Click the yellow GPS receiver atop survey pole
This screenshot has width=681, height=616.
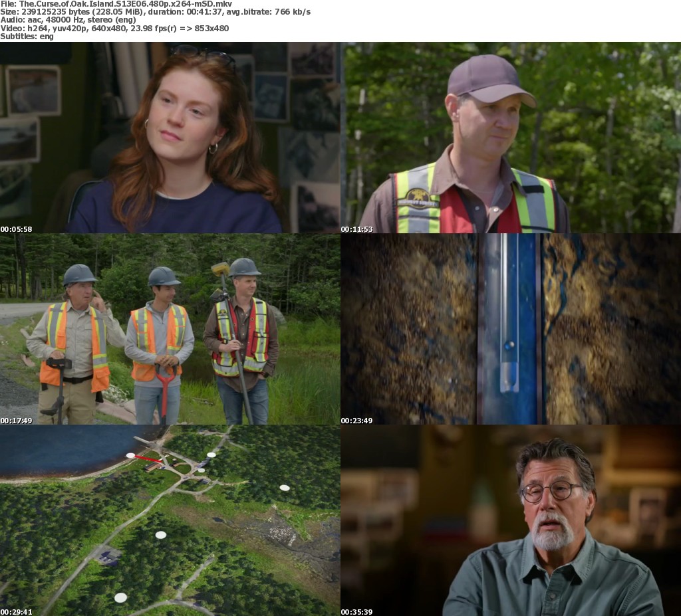220,268
